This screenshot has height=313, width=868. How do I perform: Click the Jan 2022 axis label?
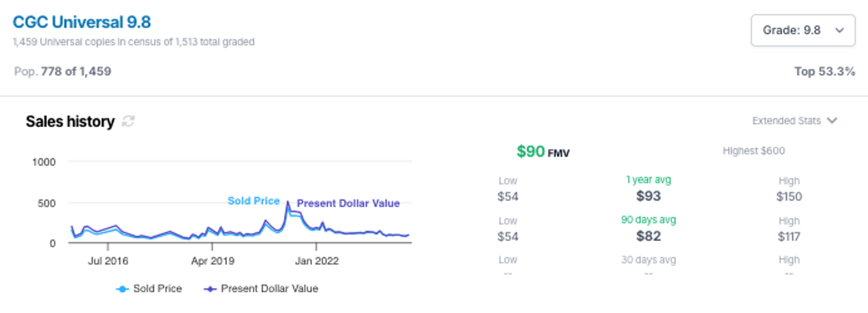point(317,260)
